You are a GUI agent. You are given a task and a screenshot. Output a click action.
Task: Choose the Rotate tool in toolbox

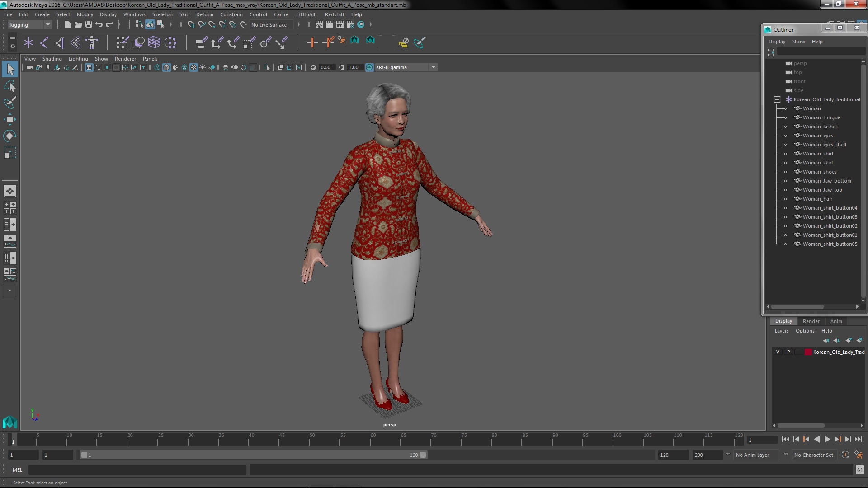[10, 136]
